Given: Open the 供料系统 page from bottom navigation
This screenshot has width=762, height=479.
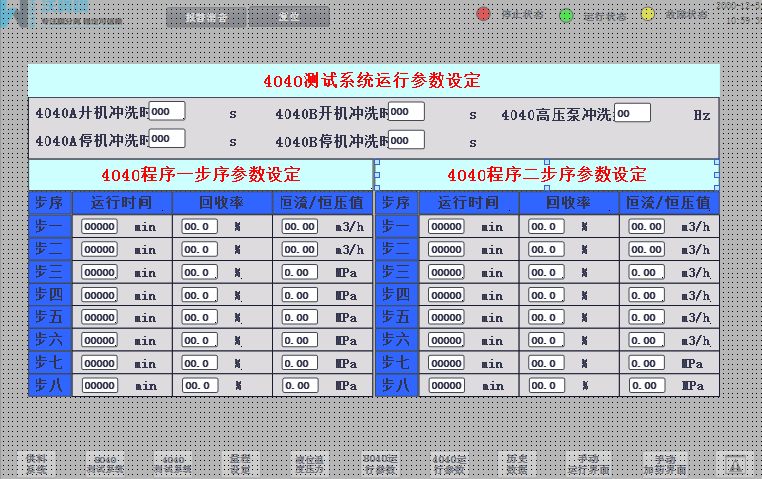Looking at the screenshot, I should click(36, 463).
